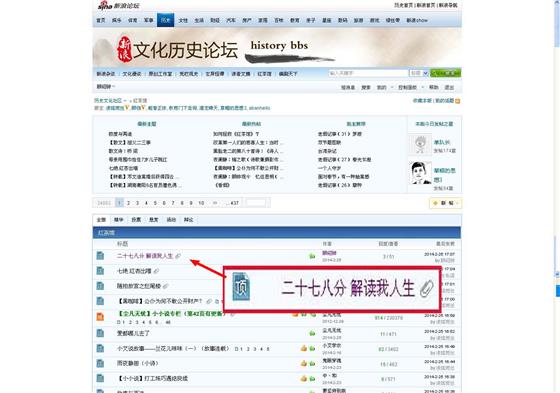
Task: Open thread icon beside 二十七八分 解读我人生
Action: click(100, 255)
